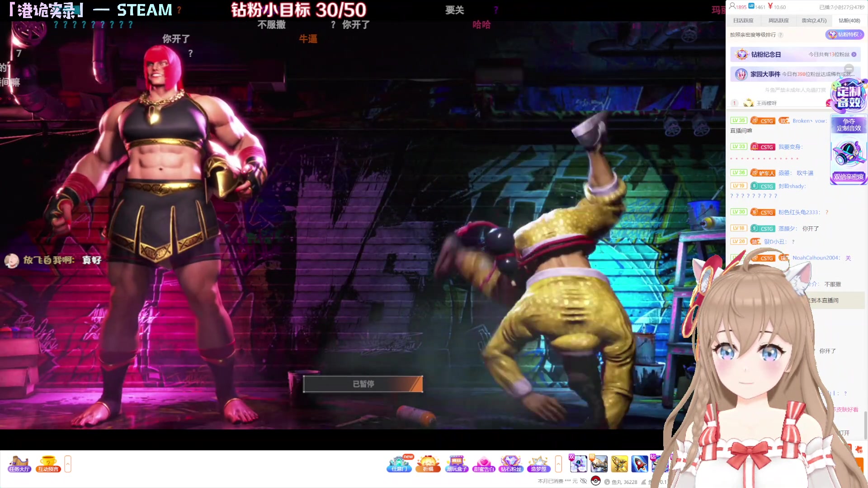The image size is (868, 488).
Task: Click the 本月已消费 spending text
Action: [557, 481]
